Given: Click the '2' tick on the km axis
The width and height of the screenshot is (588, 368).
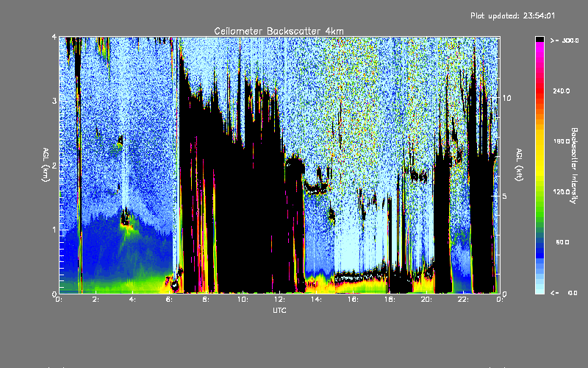Looking at the screenshot, I should (54, 165).
